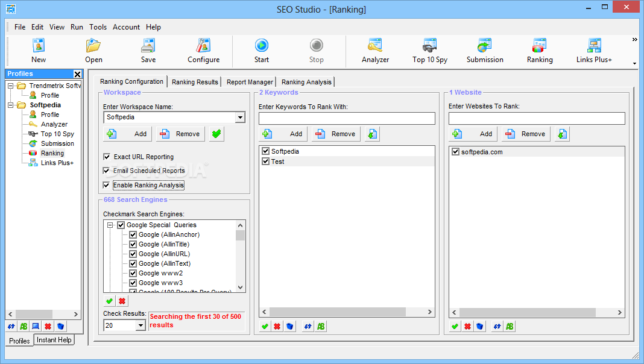Image resolution: width=644 pixels, height=364 pixels.
Task: Click the search engines list up arrow
Action: point(240,225)
